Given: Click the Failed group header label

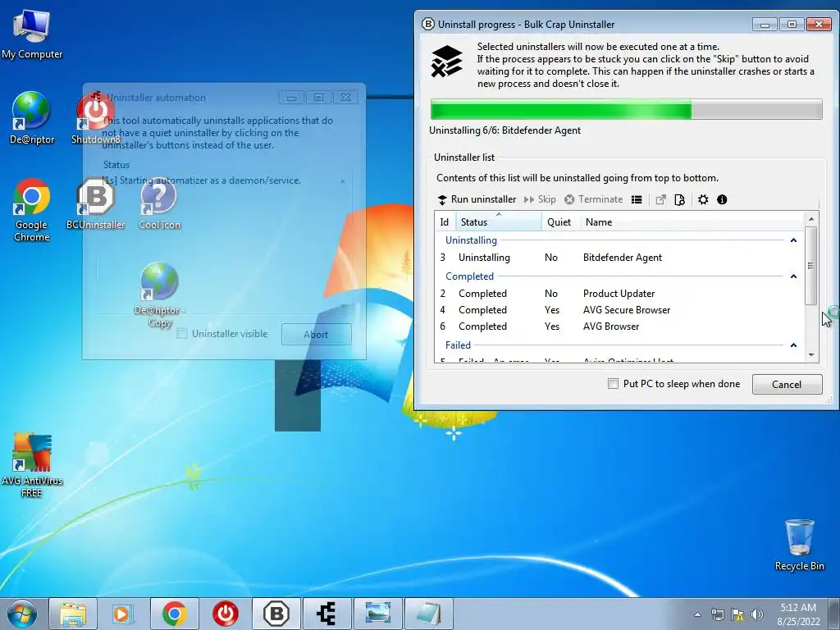Looking at the screenshot, I should [x=458, y=345].
